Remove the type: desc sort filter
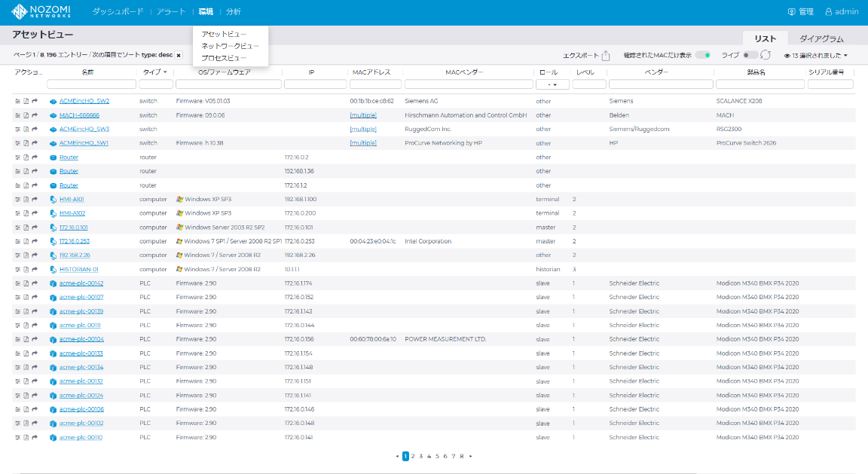868x474 pixels. click(x=179, y=55)
